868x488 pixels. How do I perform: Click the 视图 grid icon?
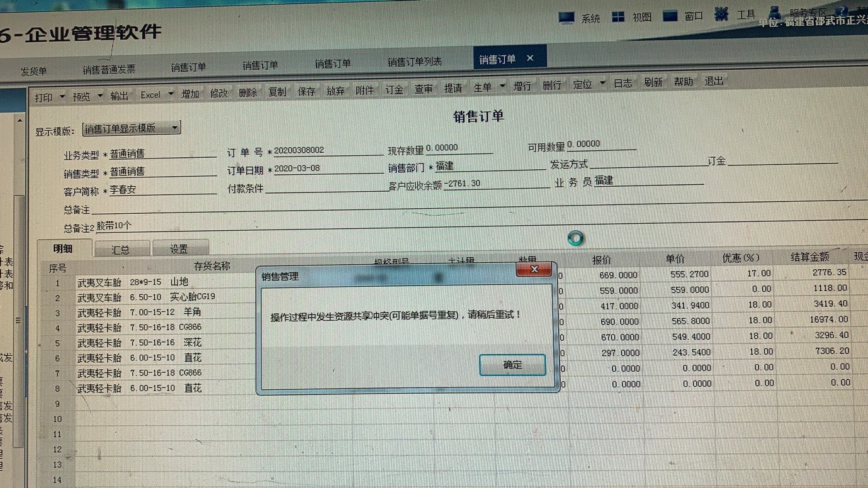point(619,16)
